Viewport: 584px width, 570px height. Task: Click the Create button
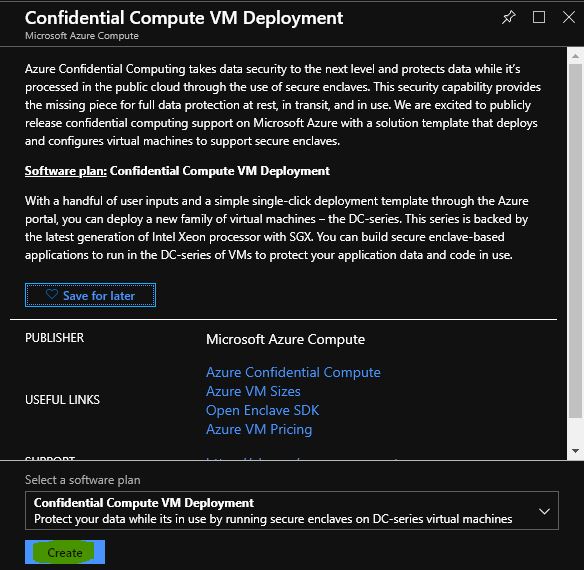65,552
